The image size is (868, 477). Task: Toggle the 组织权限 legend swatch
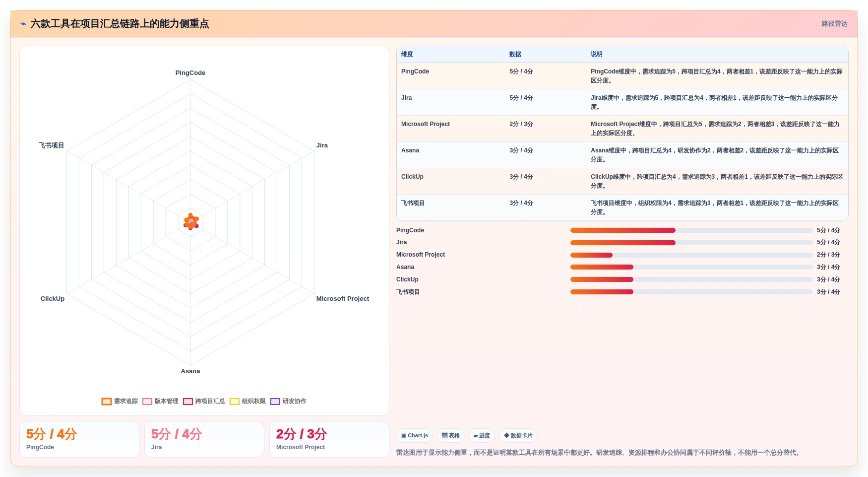pyautogui.click(x=235, y=402)
